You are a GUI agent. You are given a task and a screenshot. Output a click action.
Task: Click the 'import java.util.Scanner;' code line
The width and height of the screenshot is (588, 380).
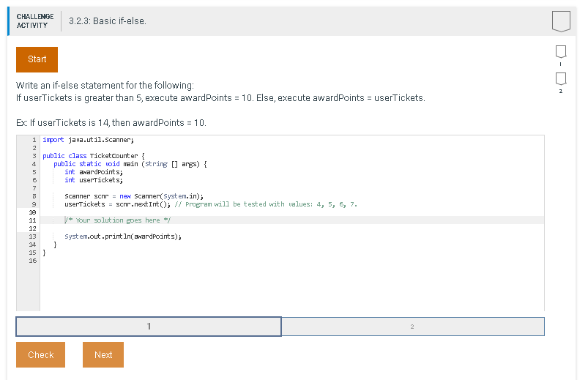[x=88, y=140]
